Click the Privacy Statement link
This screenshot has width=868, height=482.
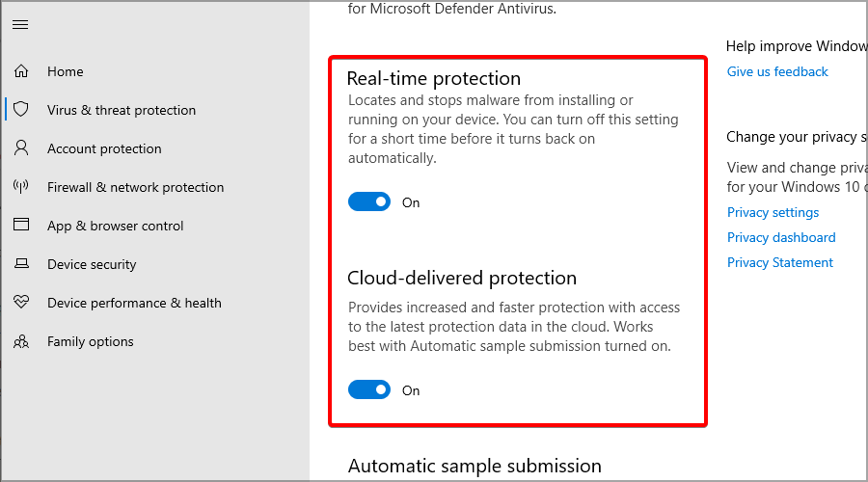tap(780, 262)
